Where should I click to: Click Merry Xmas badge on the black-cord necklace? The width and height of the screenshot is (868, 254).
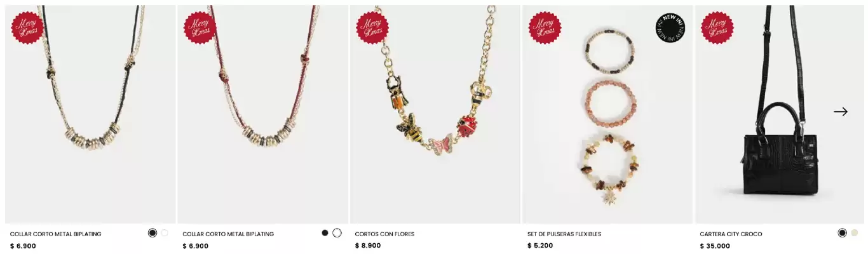(28, 28)
